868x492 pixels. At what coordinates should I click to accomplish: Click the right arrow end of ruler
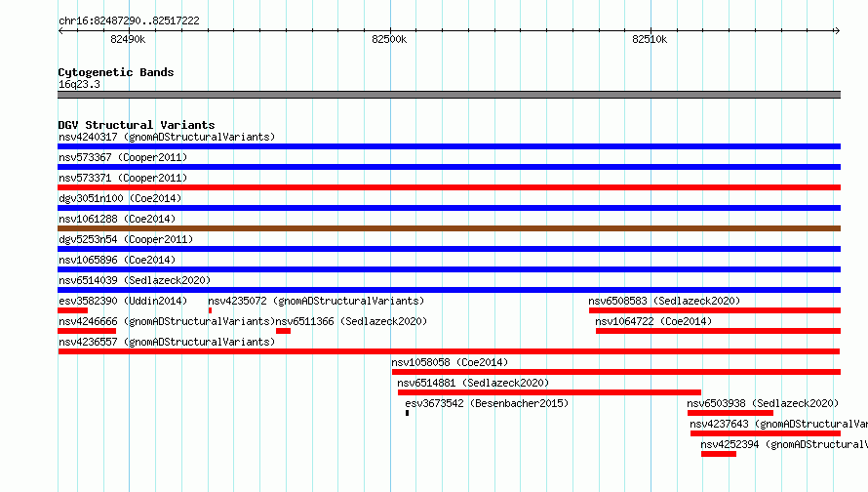[x=837, y=30]
